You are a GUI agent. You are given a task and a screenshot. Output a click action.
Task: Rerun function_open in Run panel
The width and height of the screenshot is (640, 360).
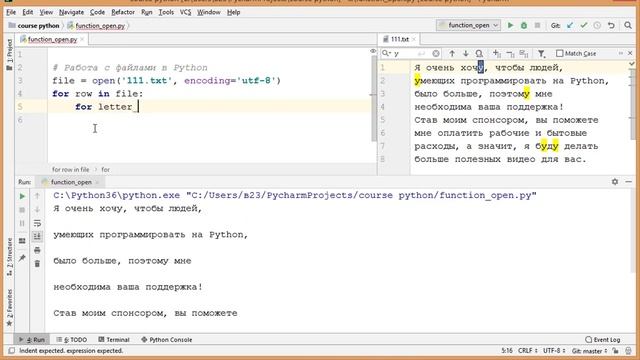[x=22, y=196]
